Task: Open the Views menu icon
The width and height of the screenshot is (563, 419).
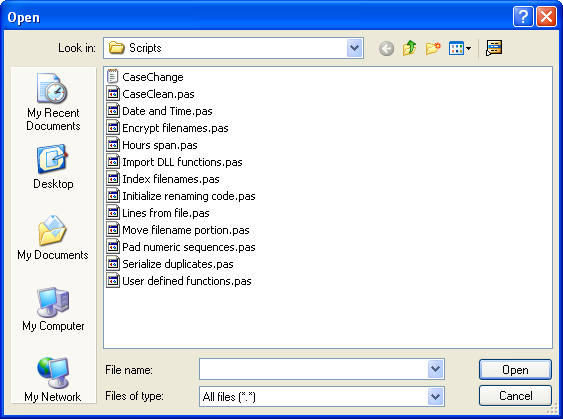Action: tap(460, 48)
